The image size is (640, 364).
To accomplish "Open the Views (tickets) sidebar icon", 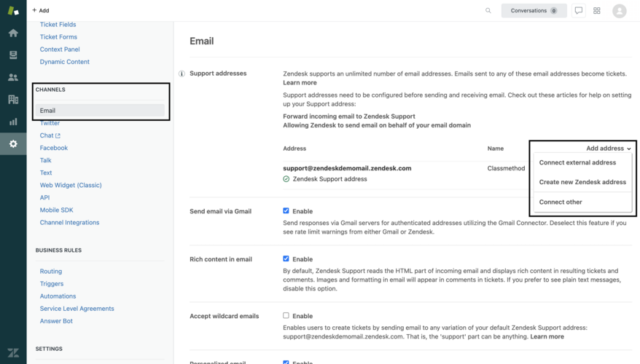I will click(x=13, y=55).
